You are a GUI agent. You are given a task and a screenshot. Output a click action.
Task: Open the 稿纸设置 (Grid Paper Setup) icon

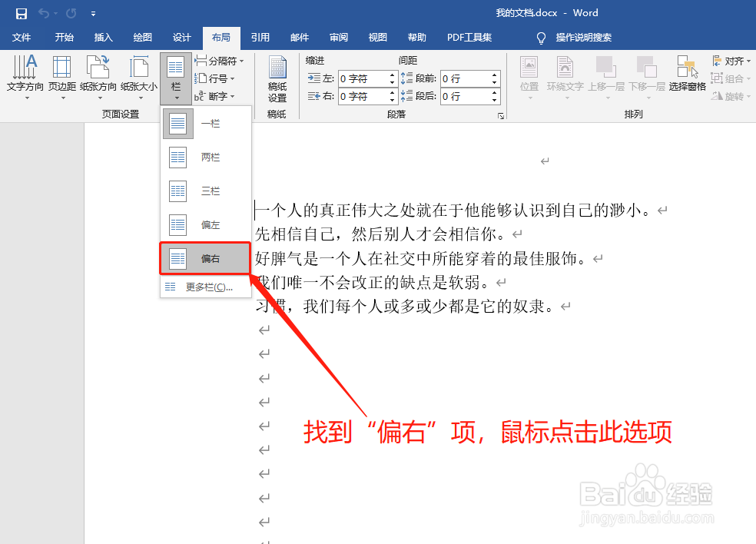point(277,77)
